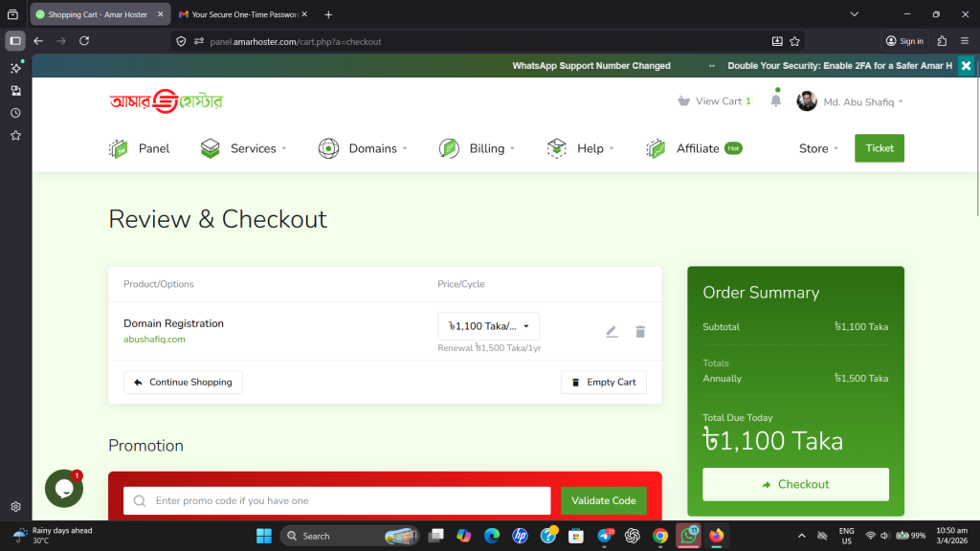Screen dimensions: 980x551
Task: Expand the Services menu
Action: [x=258, y=148]
